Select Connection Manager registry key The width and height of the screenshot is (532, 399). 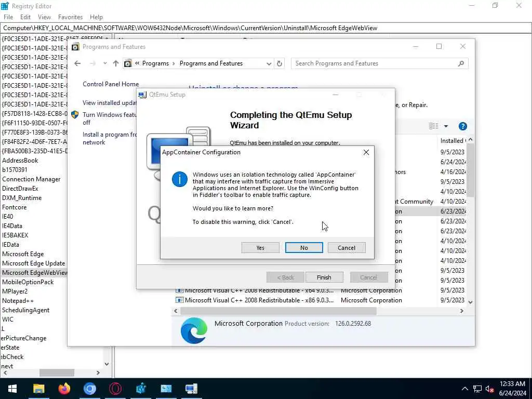(x=31, y=179)
